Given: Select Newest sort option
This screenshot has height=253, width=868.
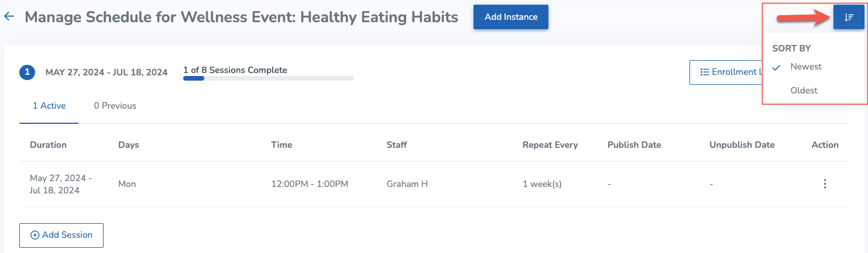Looking at the screenshot, I should coord(806,67).
